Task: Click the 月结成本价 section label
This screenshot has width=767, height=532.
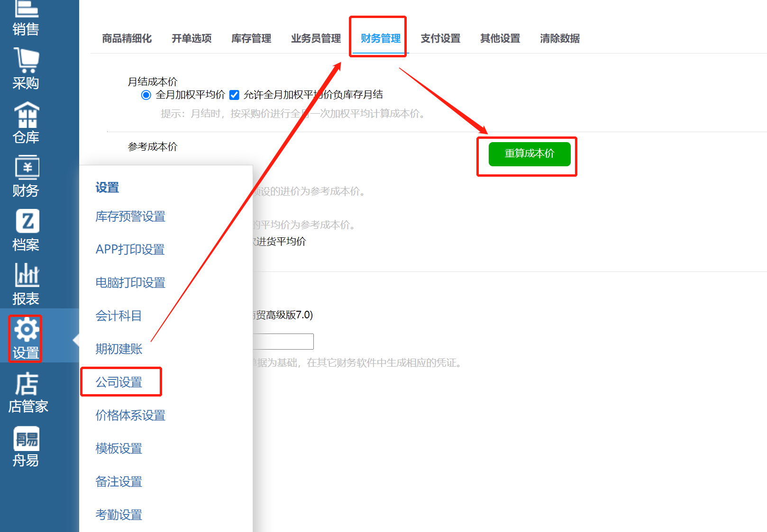Action: tap(153, 82)
